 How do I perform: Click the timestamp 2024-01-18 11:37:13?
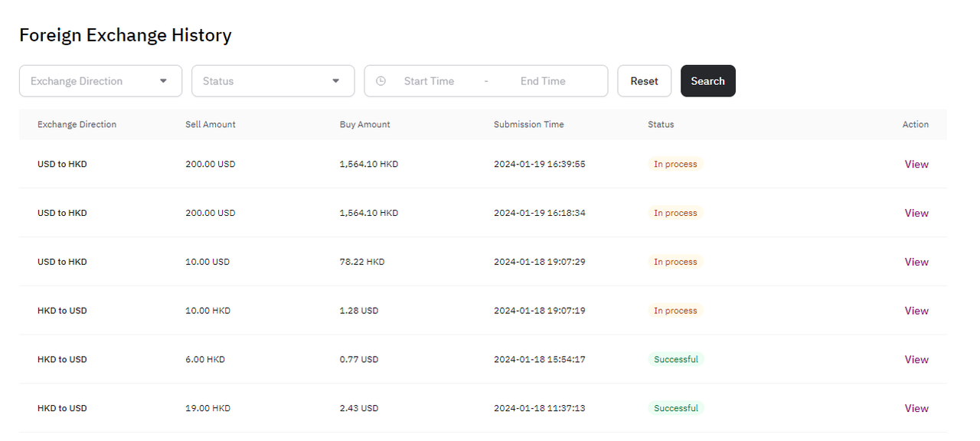[540, 408]
